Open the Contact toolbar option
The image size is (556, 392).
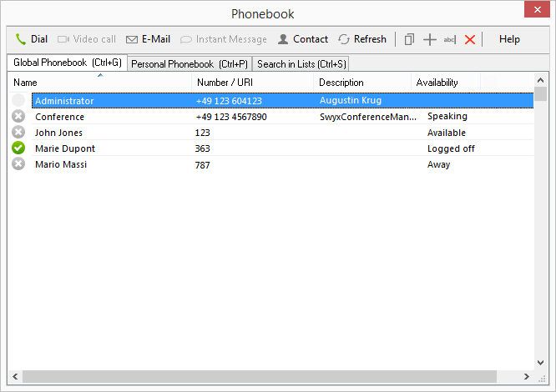click(x=302, y=39)
